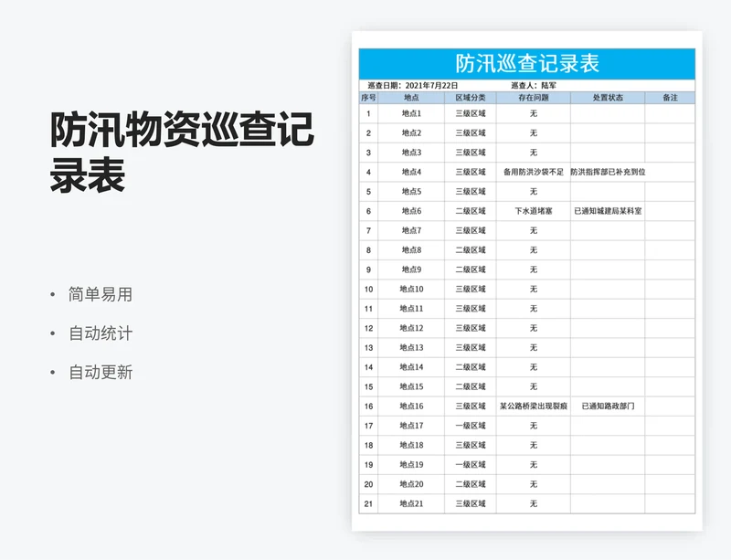Click '三级区域' in the 地点1 row

point(471,113)
